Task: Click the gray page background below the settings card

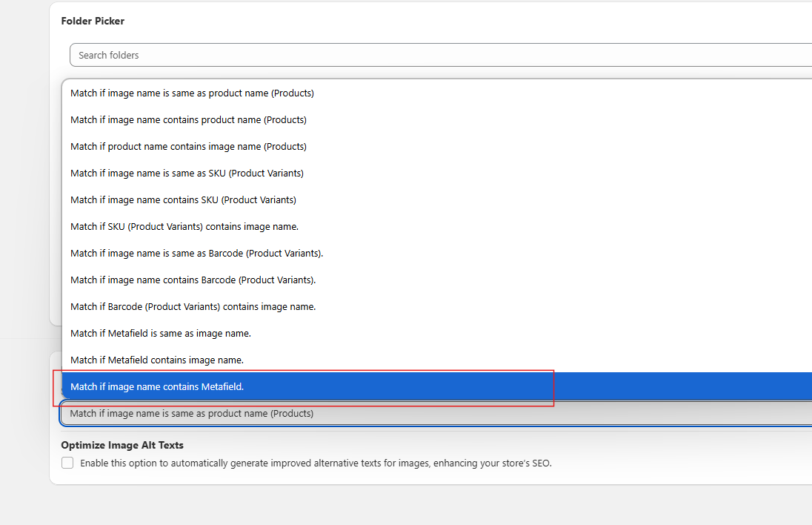Action: [370, 508]
